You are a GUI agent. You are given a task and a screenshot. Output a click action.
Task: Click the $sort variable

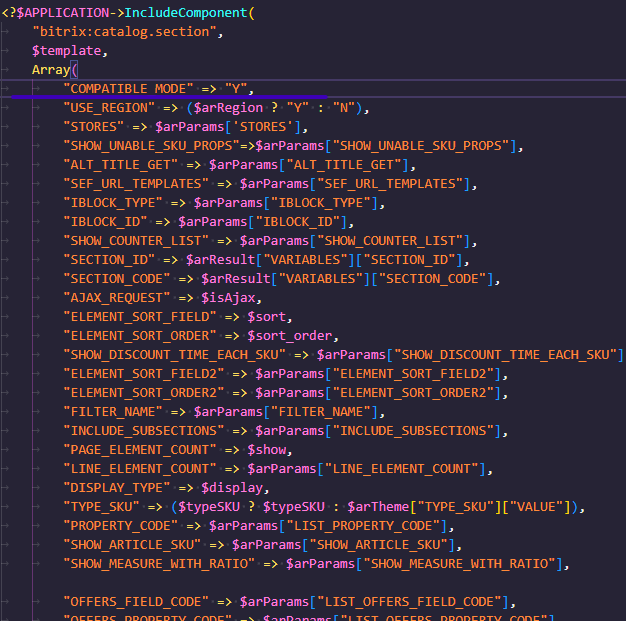[x=267, y=317]
